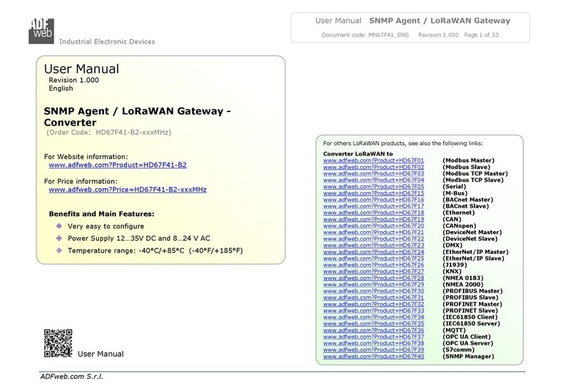The image size is (567, 392).
Task: Open link HD67F05 for Serial
Action: click(x=373, y=187)
